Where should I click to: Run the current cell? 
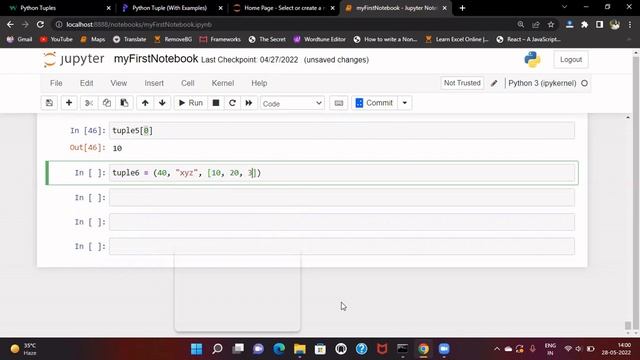(191, 103)
